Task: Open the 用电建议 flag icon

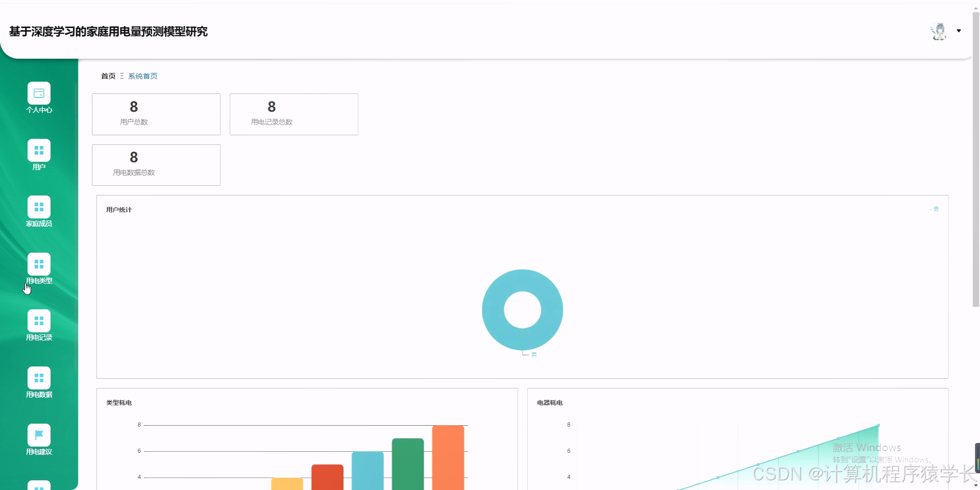Action: pyautogui.click(x=39, y=435)
